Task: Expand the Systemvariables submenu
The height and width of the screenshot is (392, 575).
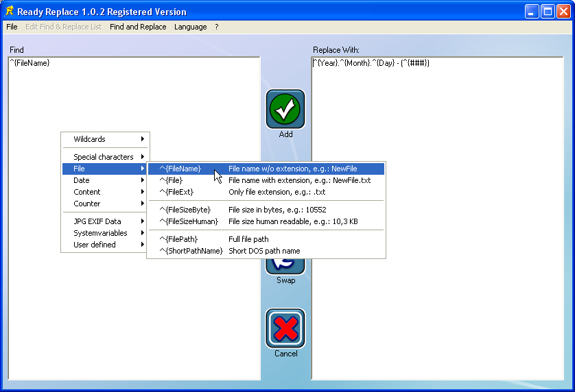Action: pyautogui.click(x=106, y=233)
